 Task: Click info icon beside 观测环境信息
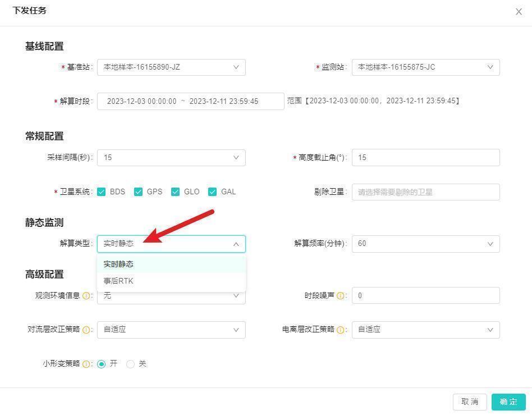86,295
